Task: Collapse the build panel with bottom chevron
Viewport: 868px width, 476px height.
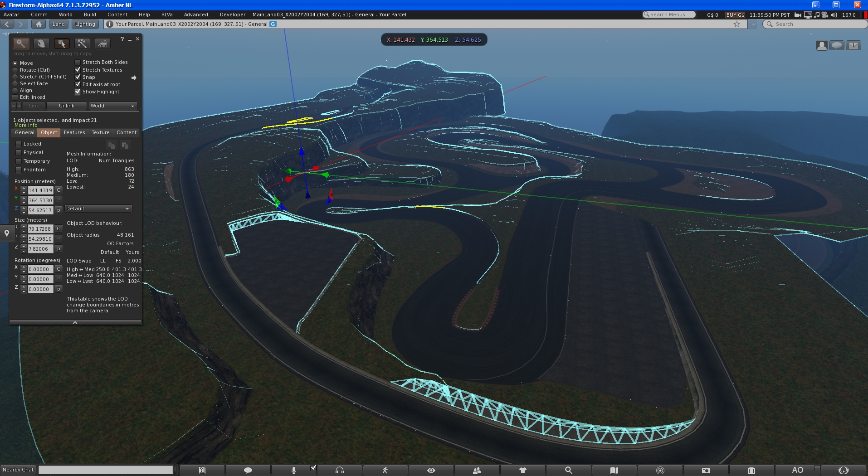Action: 75,322
